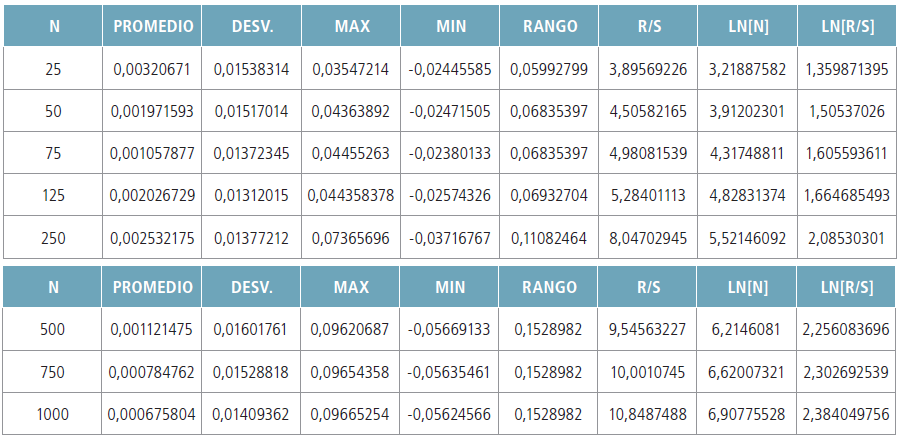Viewport: 899px width, 441px height.
Task: Click the R/S value 8,04702945
Action: (648, 240)
